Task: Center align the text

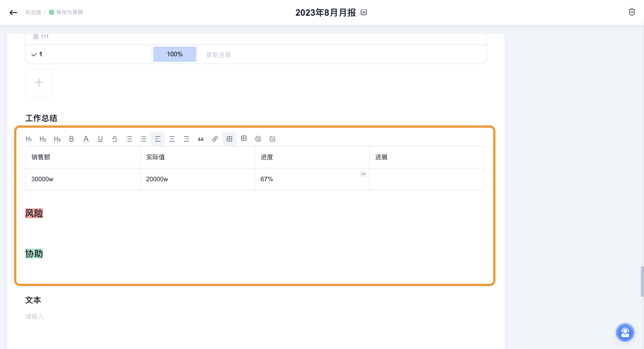Action: tap(172, 139)
